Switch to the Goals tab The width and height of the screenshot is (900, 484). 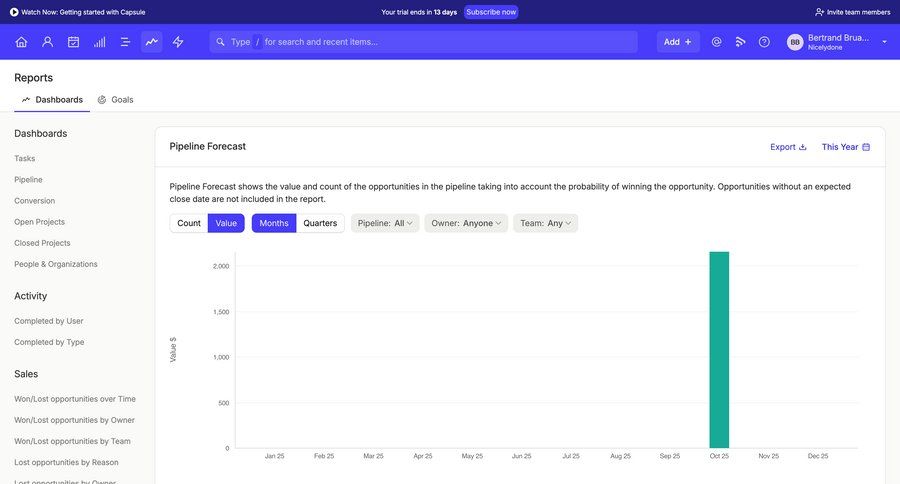(x=116, y=100)
